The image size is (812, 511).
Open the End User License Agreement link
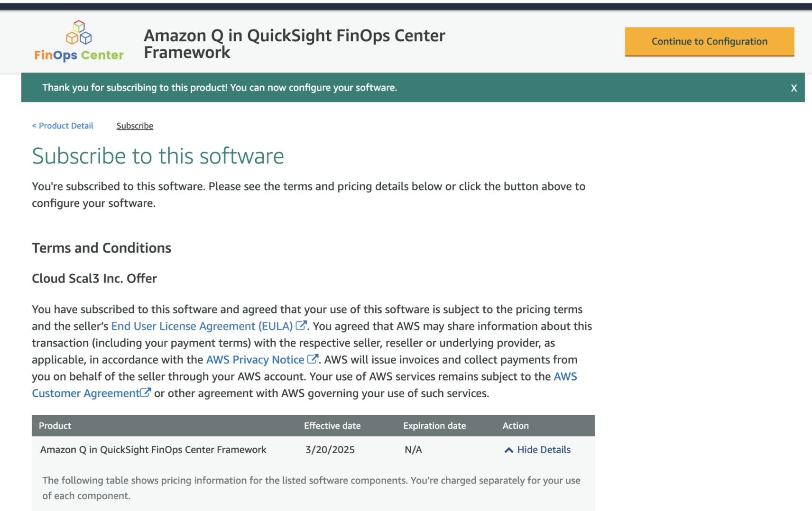(x=202, y=326)
